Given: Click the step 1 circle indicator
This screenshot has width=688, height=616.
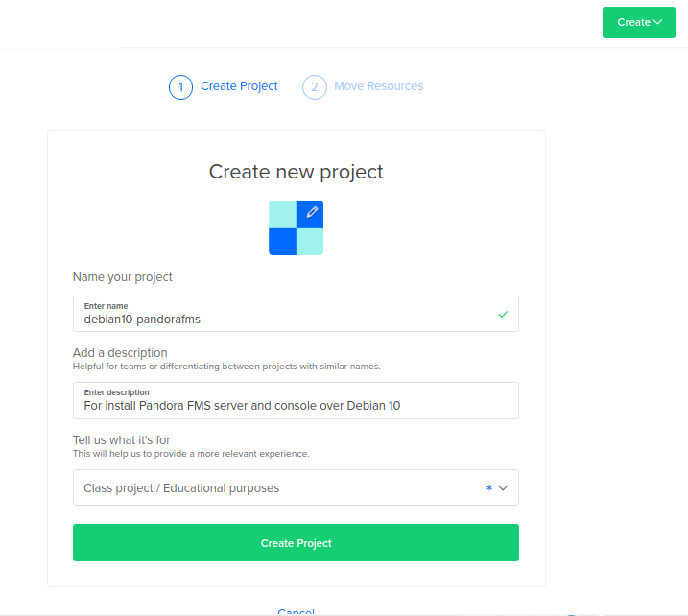Looking at the screenshot, I should coord(180,87).
